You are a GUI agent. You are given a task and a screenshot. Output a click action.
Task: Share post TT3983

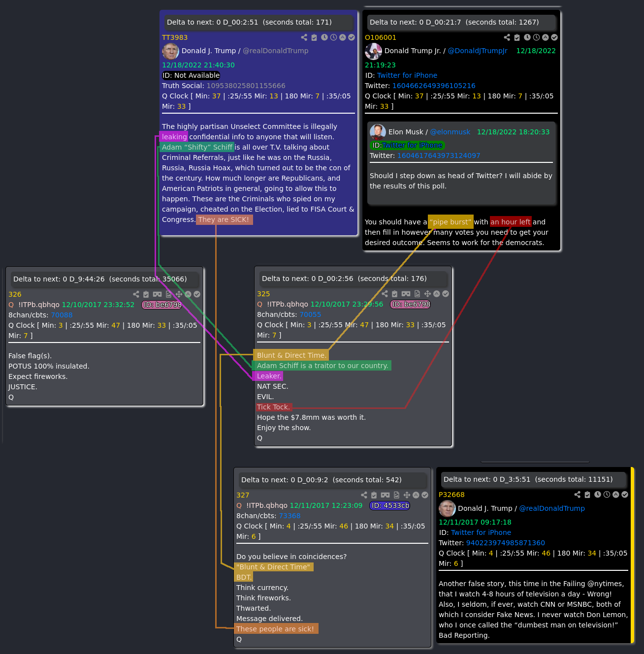coord(304,37)
